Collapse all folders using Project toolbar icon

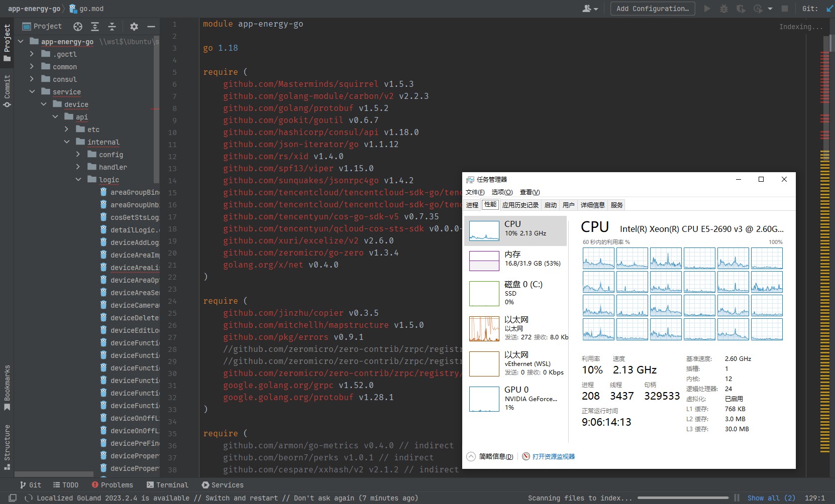click(x=113, y=27)
